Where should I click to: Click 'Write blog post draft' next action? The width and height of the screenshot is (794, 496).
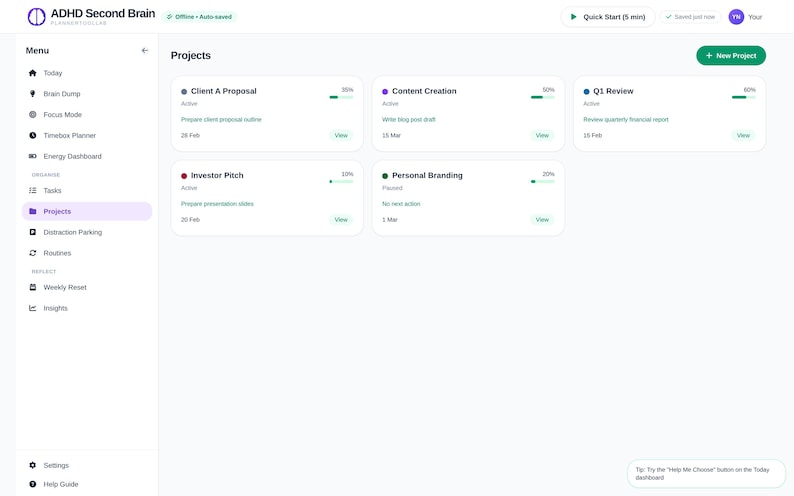point(409,119)
